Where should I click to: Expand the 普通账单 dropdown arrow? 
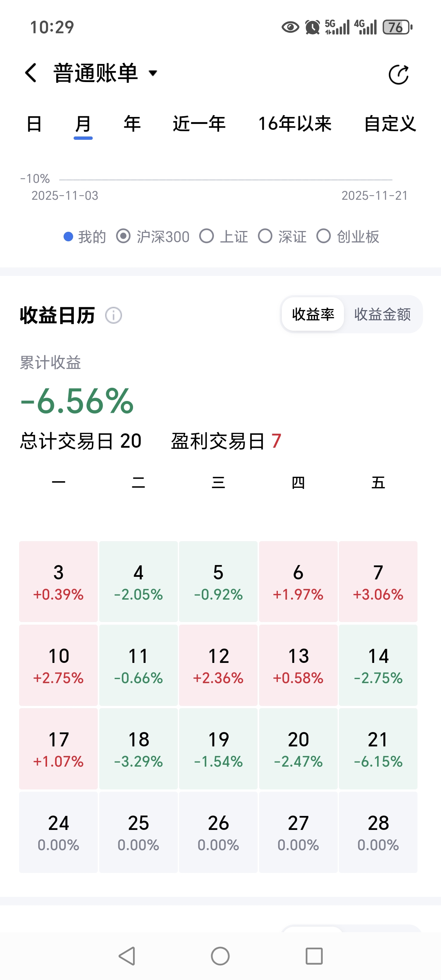pos(153,73)
